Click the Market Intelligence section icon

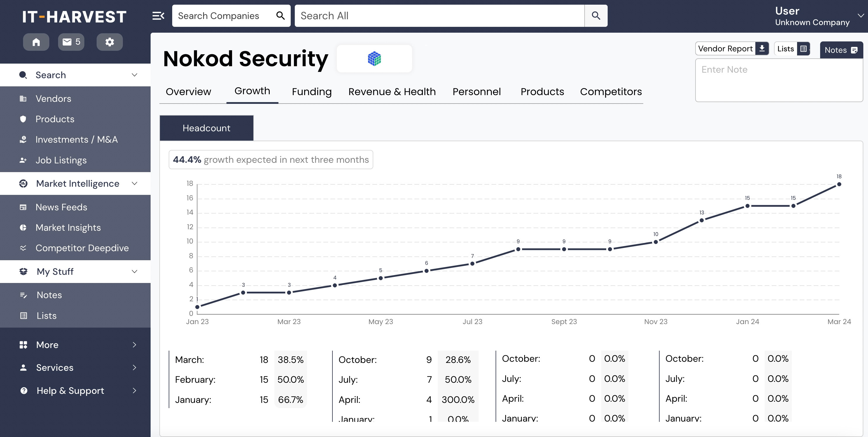pyautogui.click(x=23, y=183)
